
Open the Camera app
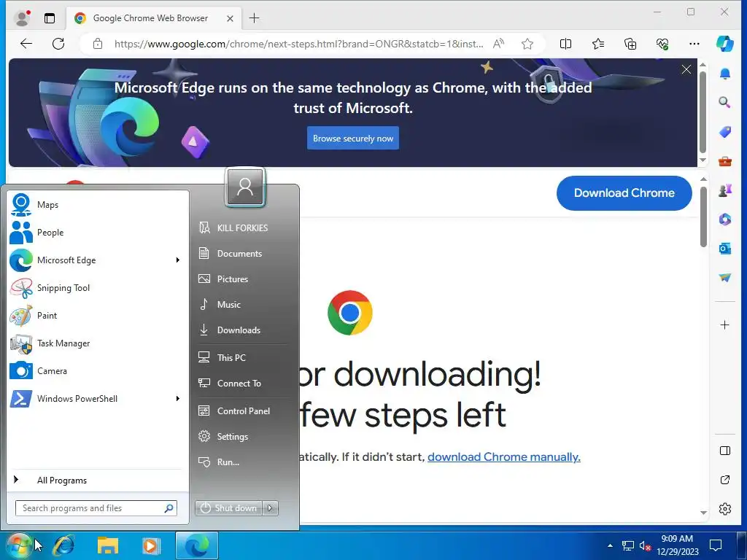(98, 370)
